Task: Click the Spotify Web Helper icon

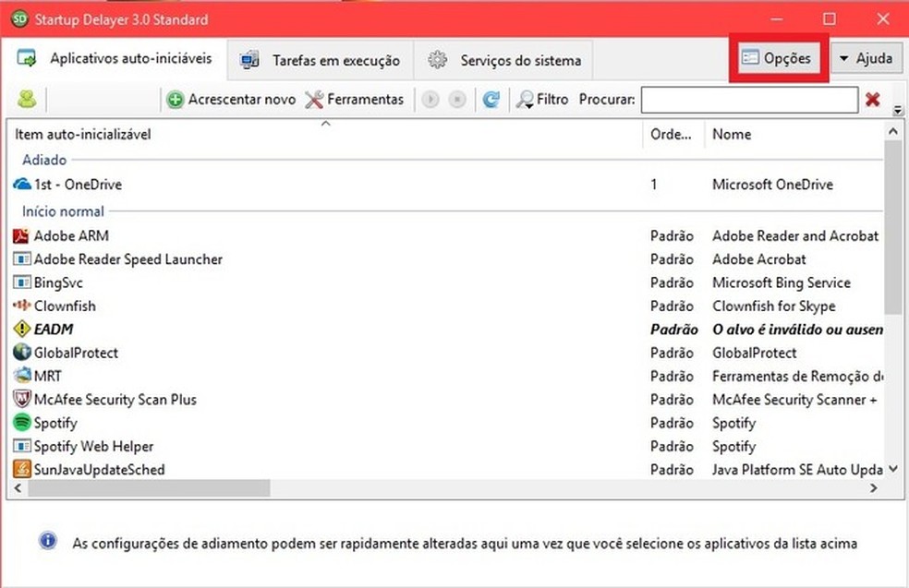Action: [21, 446]
